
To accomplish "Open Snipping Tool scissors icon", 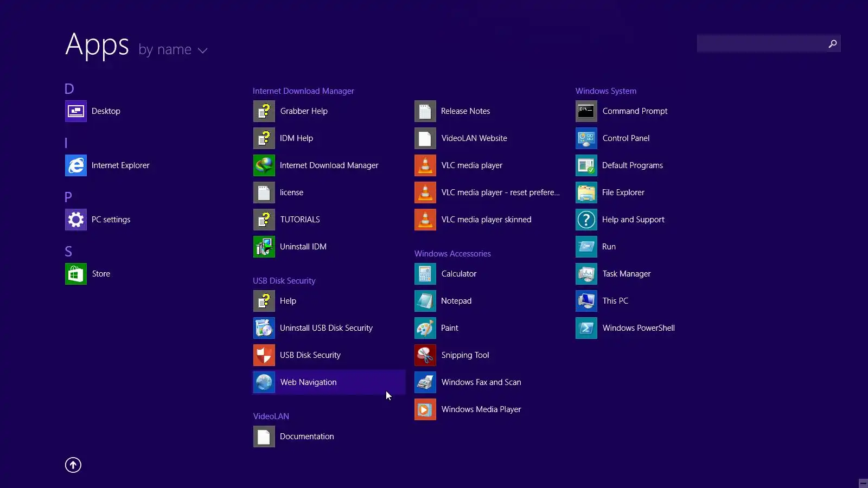I will coord(425,355).
